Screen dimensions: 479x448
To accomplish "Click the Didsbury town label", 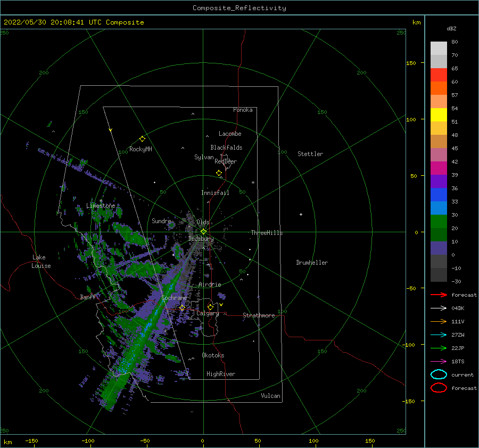I will pos(201,239).
